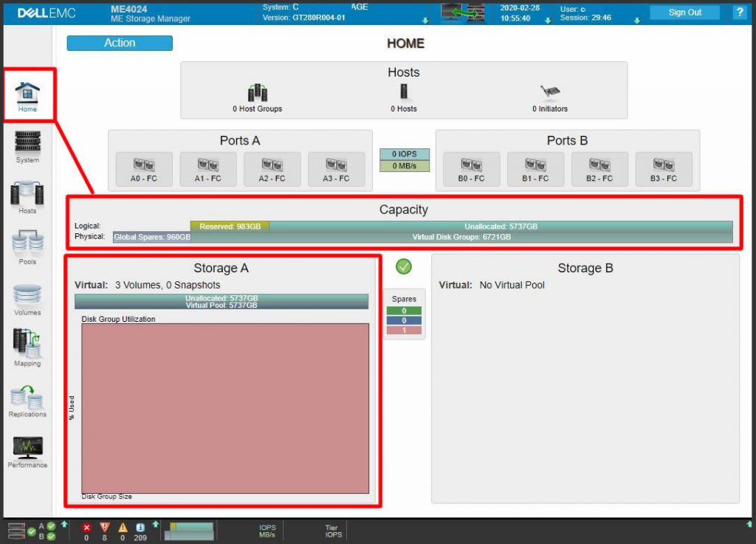Click the Global Spares 960GB bar

click(152, 237)
